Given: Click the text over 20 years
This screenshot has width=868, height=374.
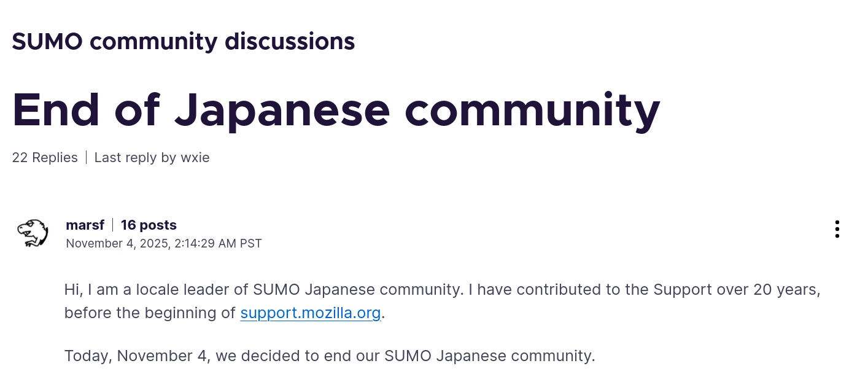Looking at the screenshot, I should pyautogui.click(x=779, y=289).
